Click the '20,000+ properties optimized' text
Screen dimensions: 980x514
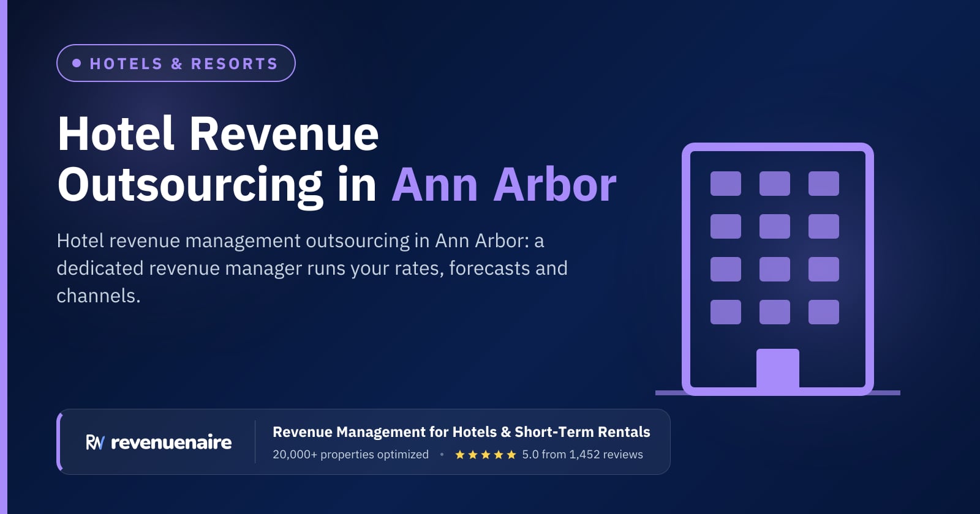[350, 455]
